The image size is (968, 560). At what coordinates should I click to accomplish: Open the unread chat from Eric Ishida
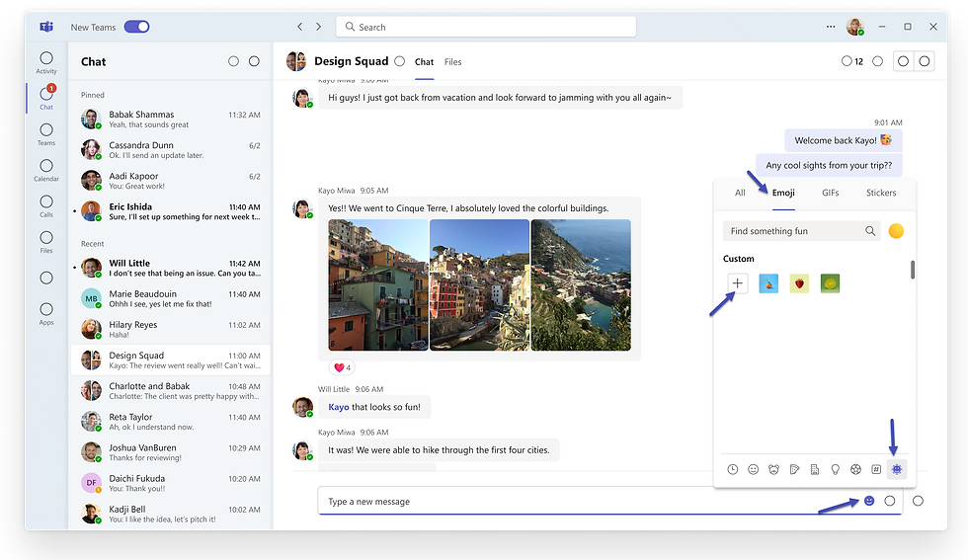tap(170, 211)
